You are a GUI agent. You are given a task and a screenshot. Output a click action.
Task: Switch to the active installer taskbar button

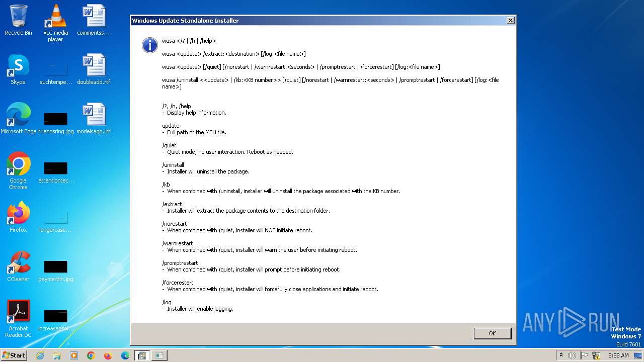(142, 355)
